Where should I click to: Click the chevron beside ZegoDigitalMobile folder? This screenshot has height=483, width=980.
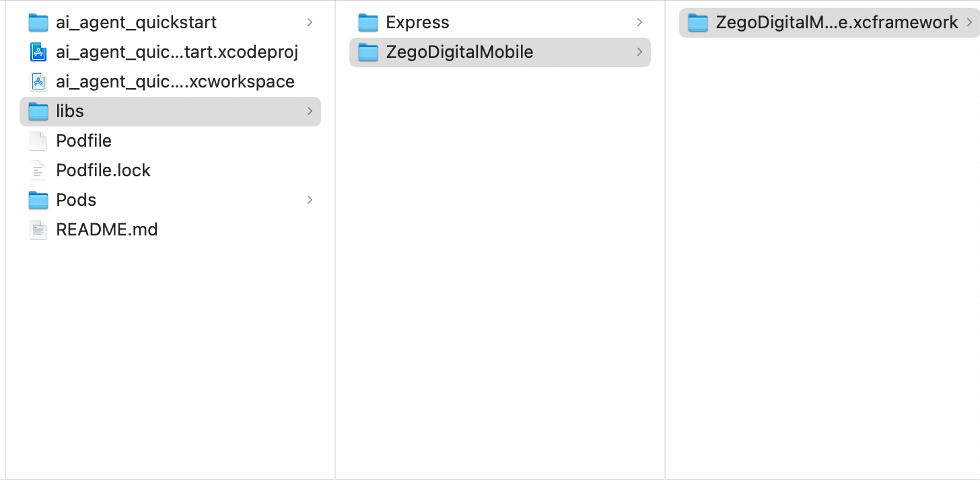(x=639, y=52)
